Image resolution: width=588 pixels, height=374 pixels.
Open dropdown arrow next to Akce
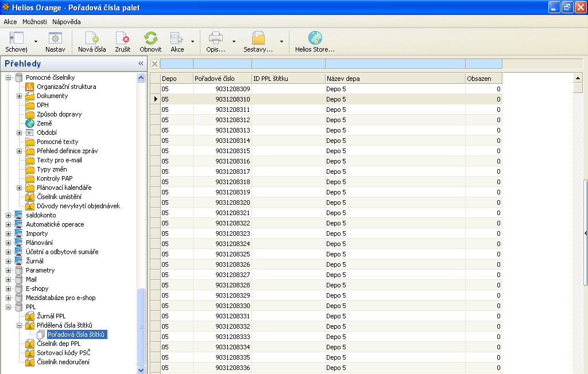[193, 41]
